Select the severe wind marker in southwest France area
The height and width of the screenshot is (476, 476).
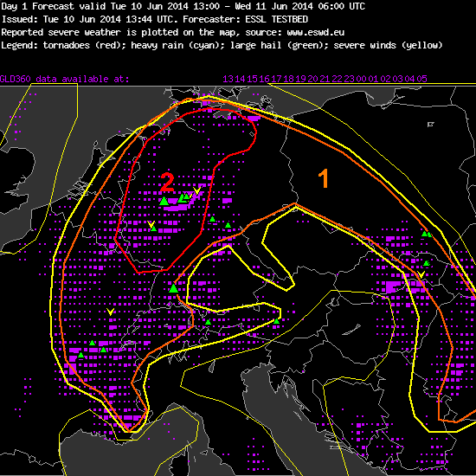coord(111,312)
